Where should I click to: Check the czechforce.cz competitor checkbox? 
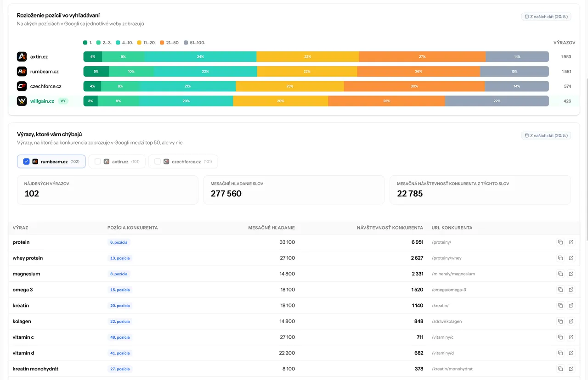point(158,162)
